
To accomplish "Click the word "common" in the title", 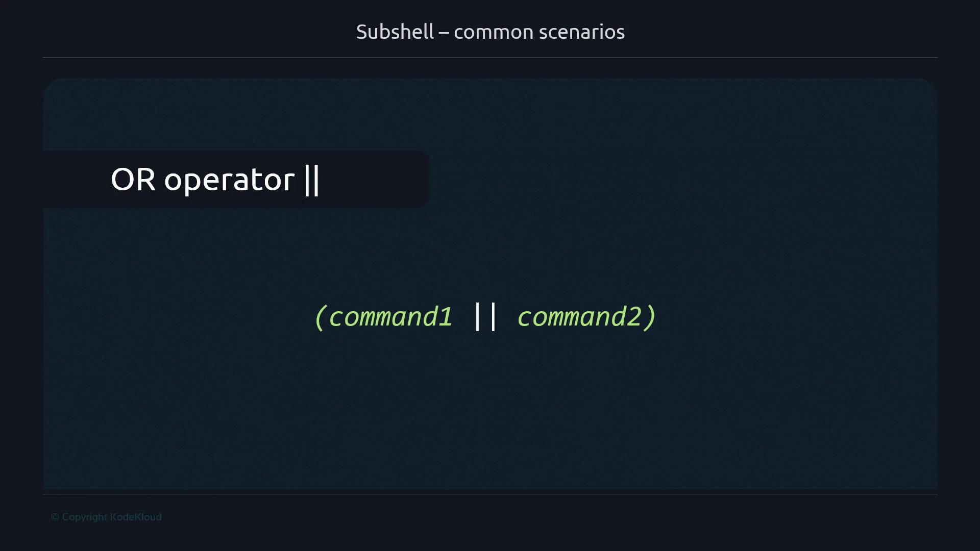I will [494, 33].
